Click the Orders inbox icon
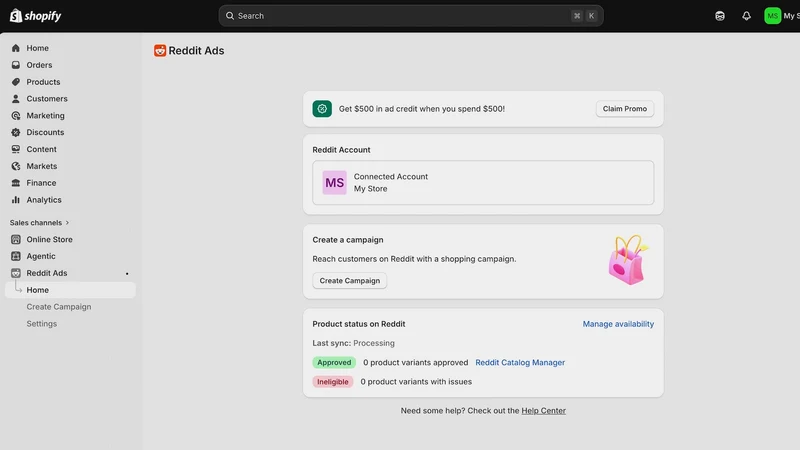 click(16, 65)
